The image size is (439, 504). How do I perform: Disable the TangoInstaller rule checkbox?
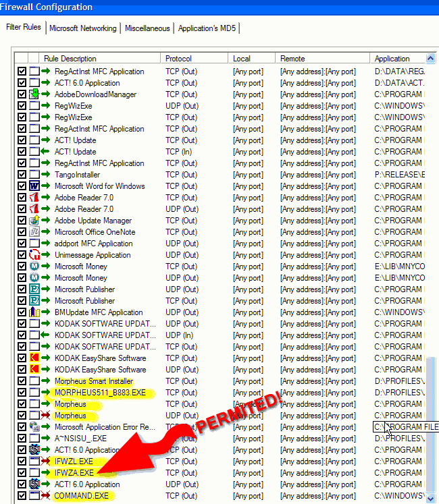[x=22, y=175]
